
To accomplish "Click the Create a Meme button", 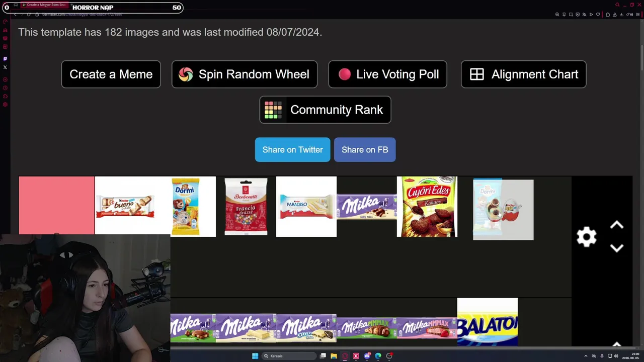I will [111, 74].
